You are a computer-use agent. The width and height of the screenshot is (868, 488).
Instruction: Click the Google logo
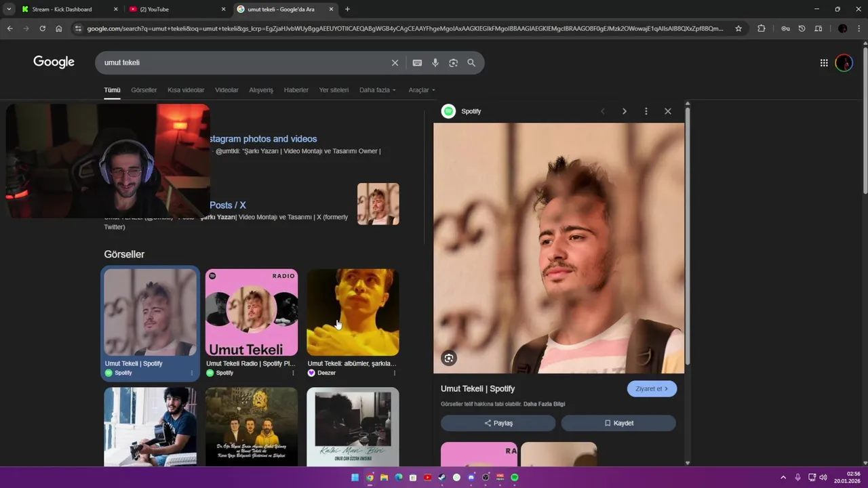pyautogui.click(x=54, y=62)
